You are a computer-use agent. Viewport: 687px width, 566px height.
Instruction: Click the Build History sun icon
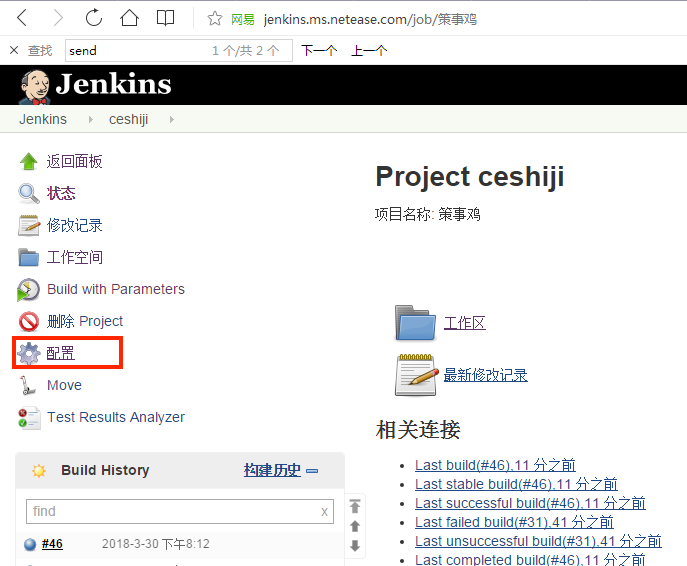pos(39,470)
